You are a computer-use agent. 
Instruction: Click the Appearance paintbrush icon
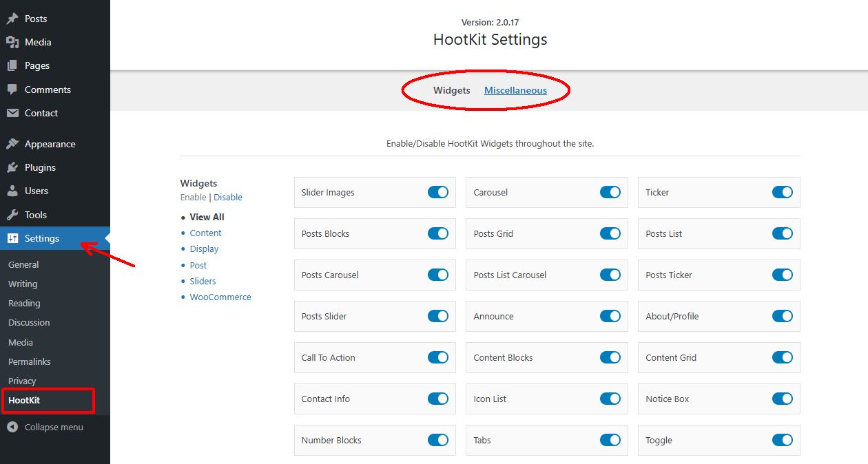[12, 144]
